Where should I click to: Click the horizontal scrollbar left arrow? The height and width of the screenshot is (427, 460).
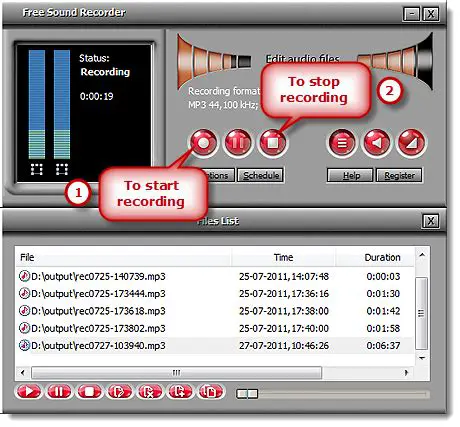tap(23, 372)
